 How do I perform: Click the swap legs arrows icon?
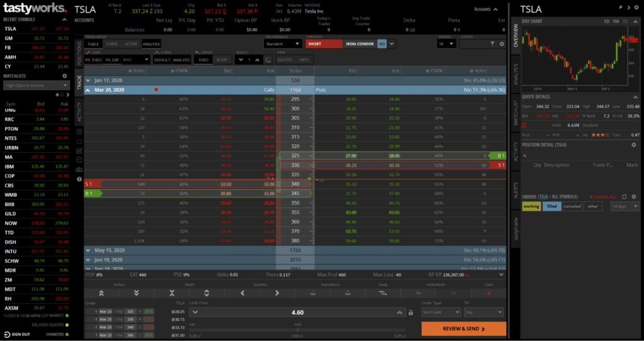(x=382, y=293)
